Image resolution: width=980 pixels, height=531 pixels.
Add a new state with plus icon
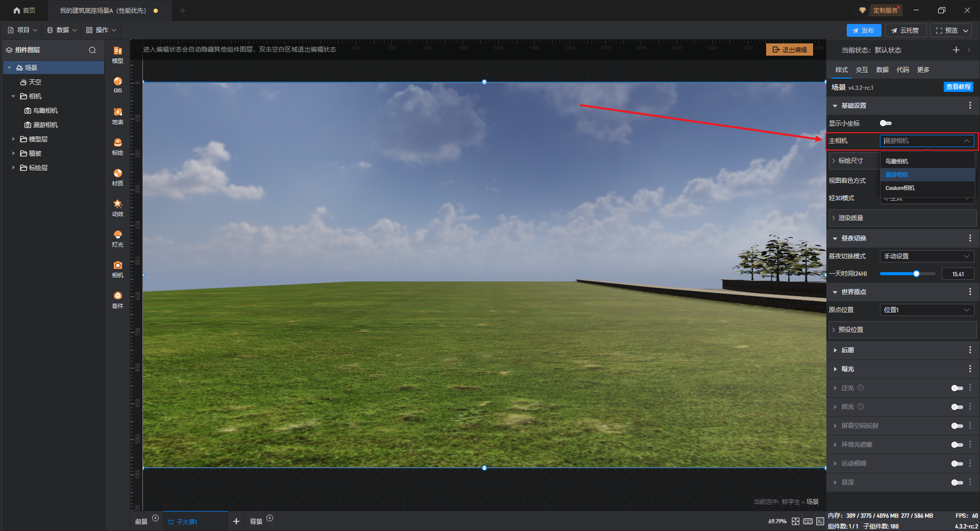[x=956, y=50]
